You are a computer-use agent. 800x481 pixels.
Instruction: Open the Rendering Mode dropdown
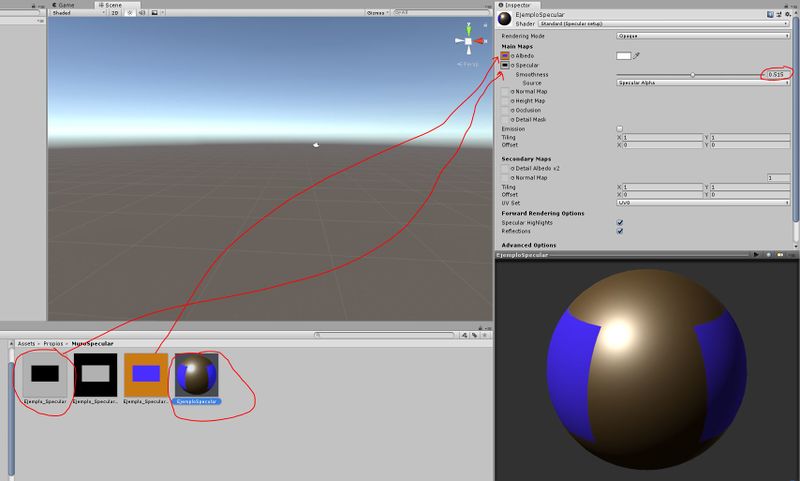point(703,36)
